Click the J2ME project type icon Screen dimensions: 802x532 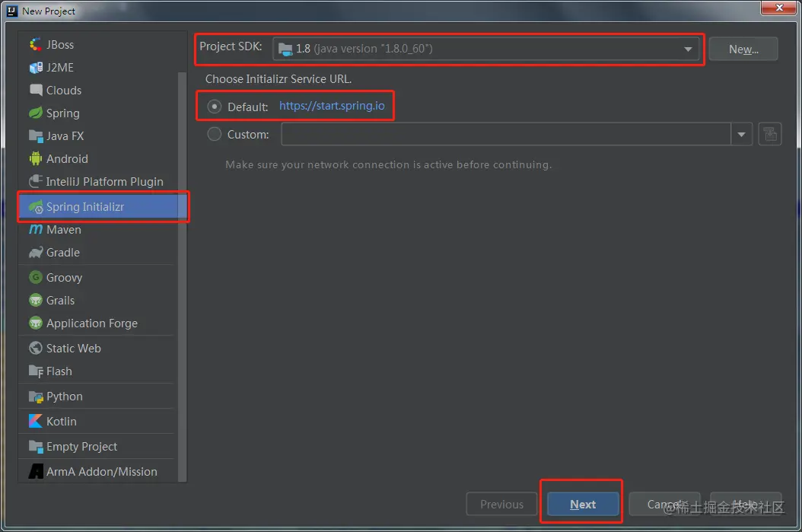tap(35, 68)
